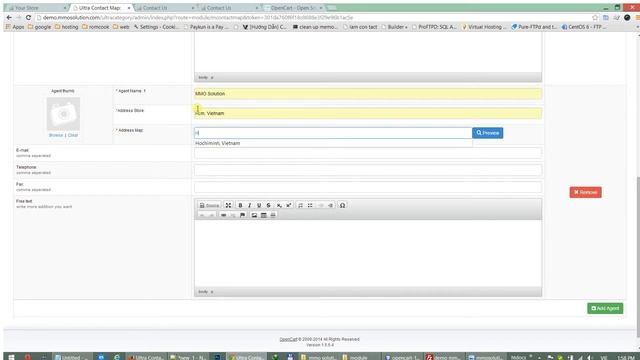The image size is (640, 360).
Task: Insert numbered list in editor
Action: 300,205
